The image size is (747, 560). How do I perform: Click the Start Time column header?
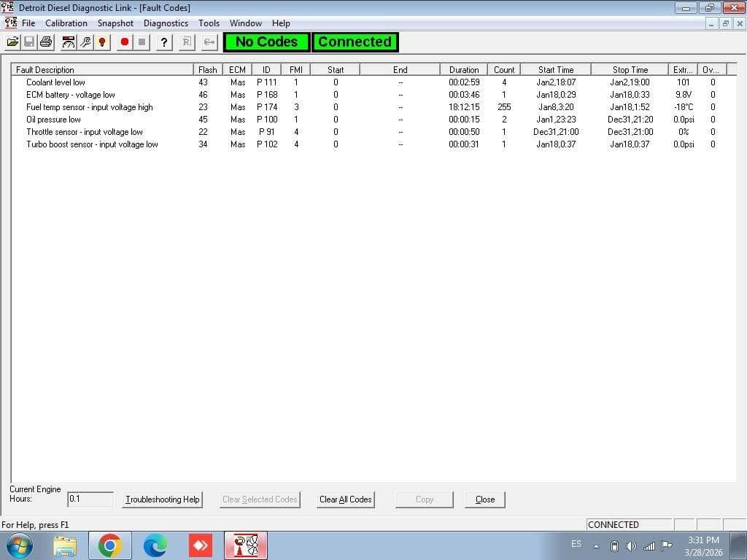(x=556, y=69)
